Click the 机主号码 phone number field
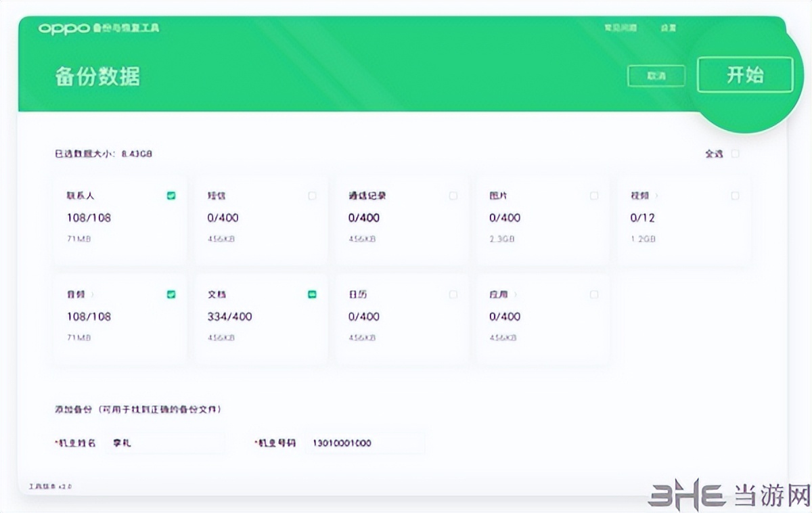 (365, 442)
